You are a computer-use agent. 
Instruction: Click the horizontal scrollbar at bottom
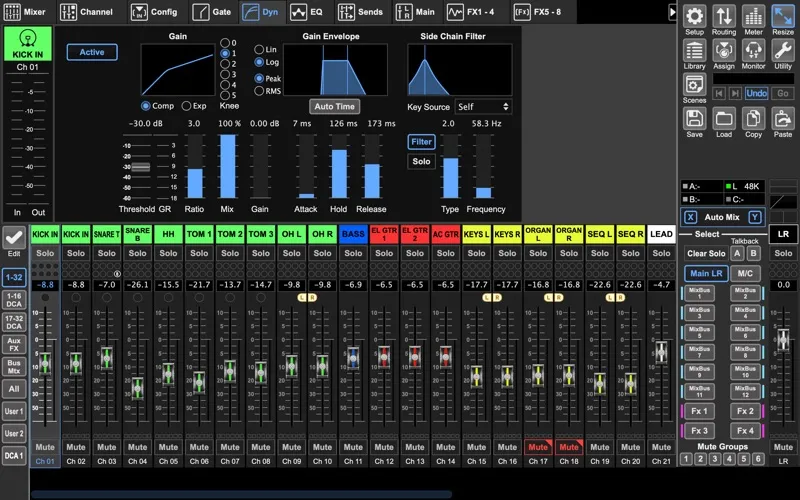[241, 494]
